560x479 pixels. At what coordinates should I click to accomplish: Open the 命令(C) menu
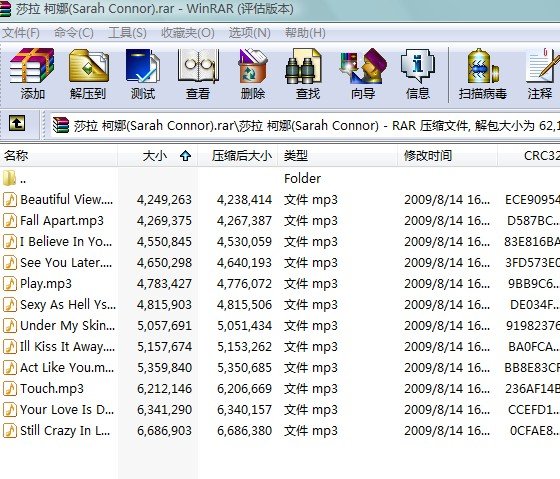tap(74, 33)
